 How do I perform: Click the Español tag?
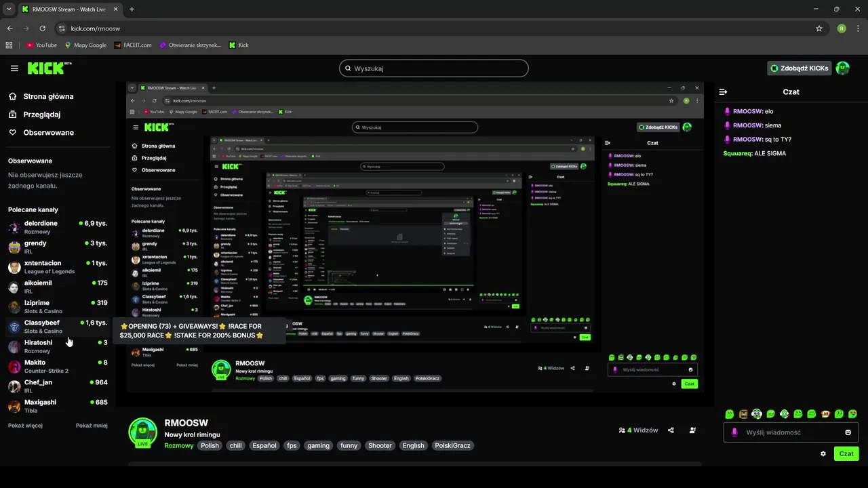click(264, 445)
